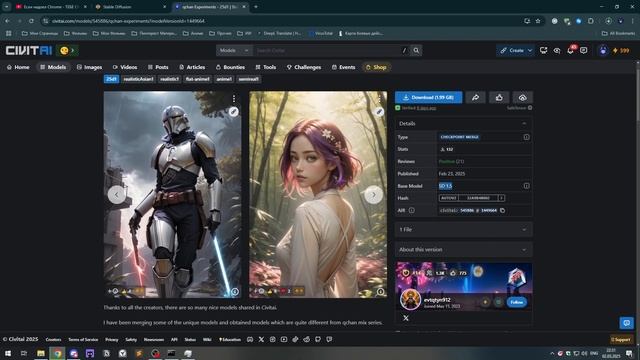Viewport: 640px width, 360px height.
Task: Open the purple-haired girl image
Action: (x=318, y=194)
